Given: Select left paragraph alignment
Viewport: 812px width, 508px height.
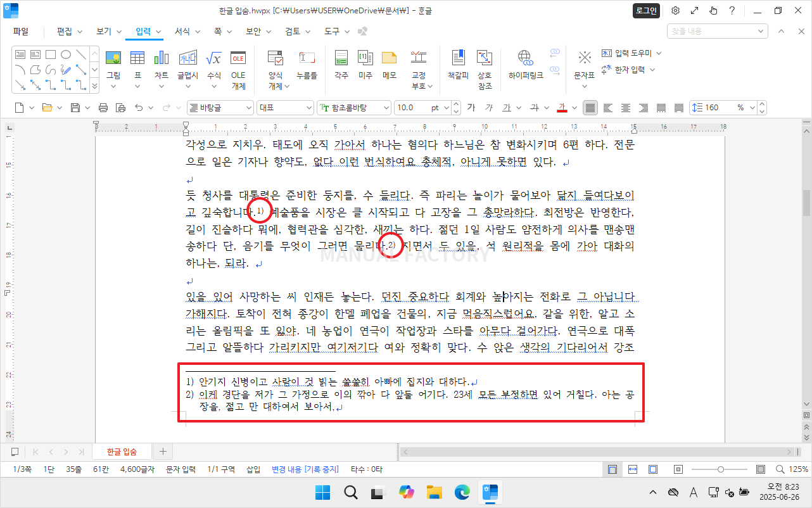Looking at the screenshot, I should (x=608, y=108).
